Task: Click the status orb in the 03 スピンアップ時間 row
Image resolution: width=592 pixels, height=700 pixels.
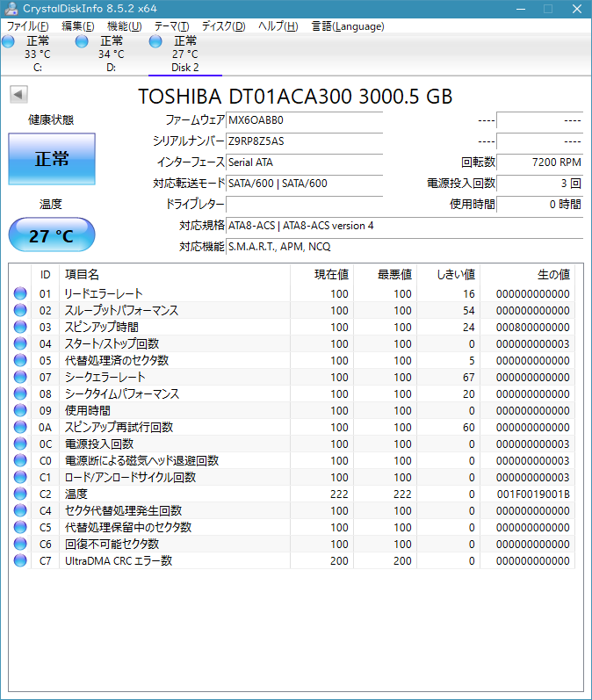Action: point(20,327)
